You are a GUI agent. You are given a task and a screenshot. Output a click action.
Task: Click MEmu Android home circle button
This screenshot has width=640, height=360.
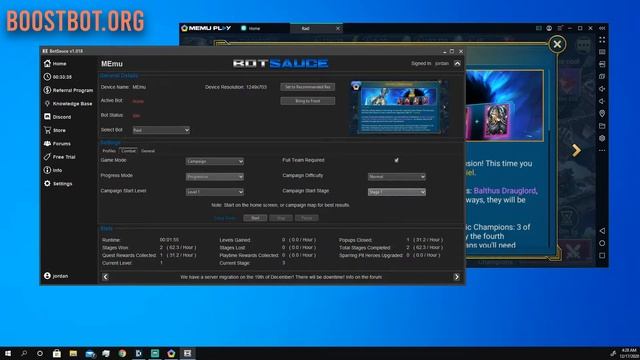point(602,243)
